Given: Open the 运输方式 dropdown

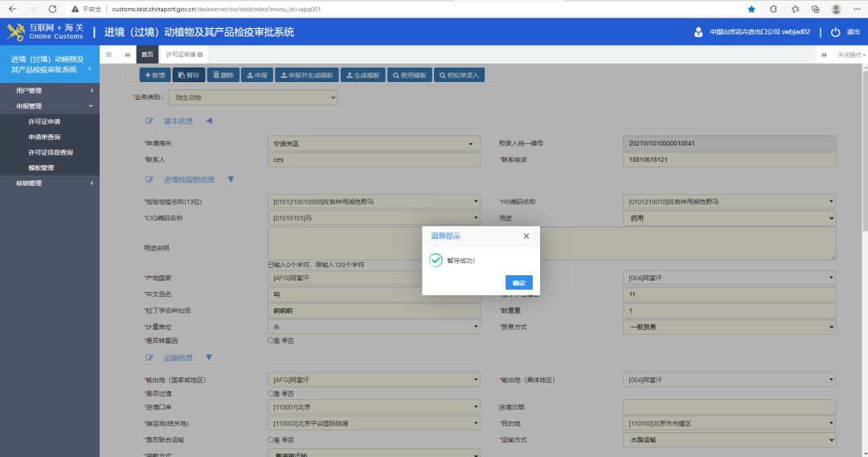Looking at the screenshot, I should click(x=729, y=440).
